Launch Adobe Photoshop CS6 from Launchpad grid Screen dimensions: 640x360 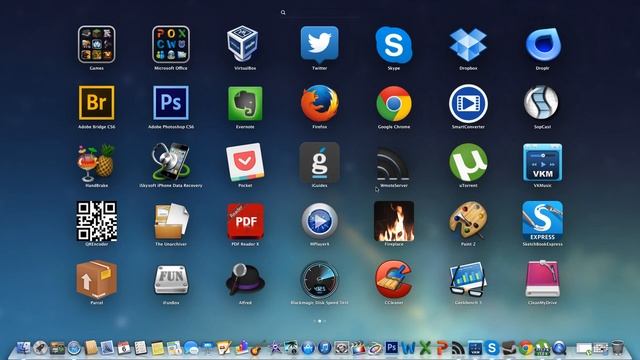point(171,103)
